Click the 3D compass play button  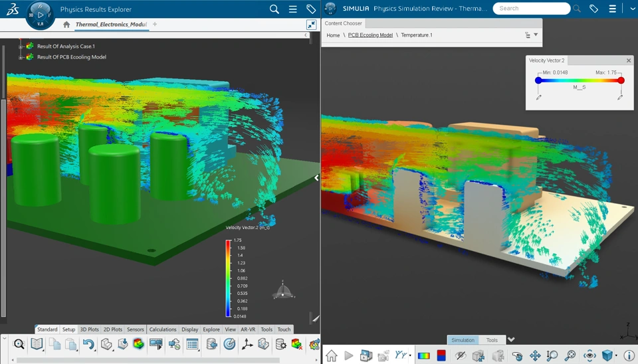pos(41,15)
